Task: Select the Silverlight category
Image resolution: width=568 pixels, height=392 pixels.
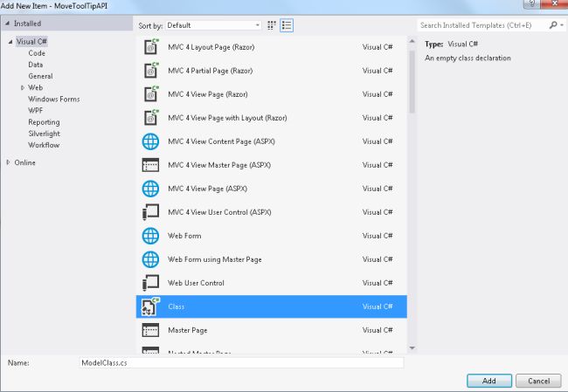Action: click(x=44, y=134)
